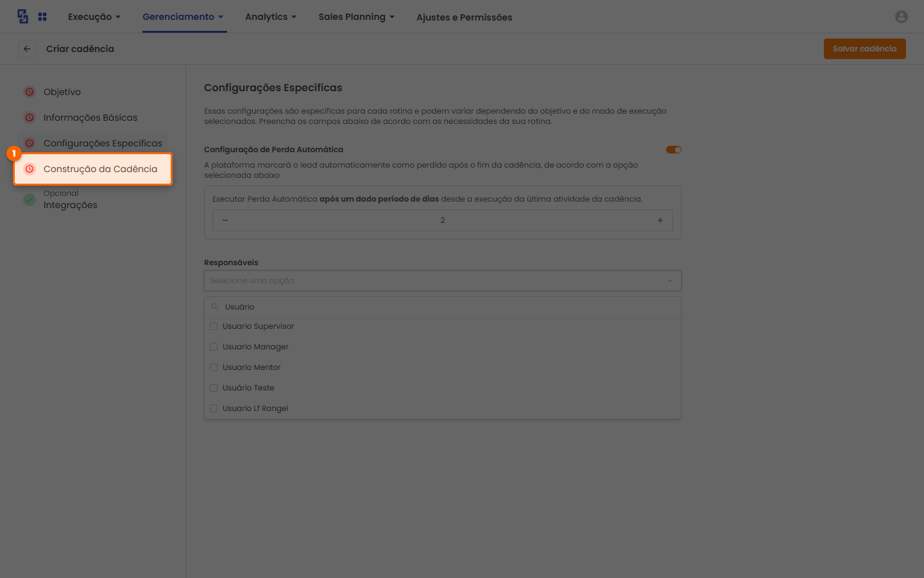Image resolution: width=924 pixels, height=578 pixels.
Task: Click the Responsáveis label
Action: click(231, 263)
